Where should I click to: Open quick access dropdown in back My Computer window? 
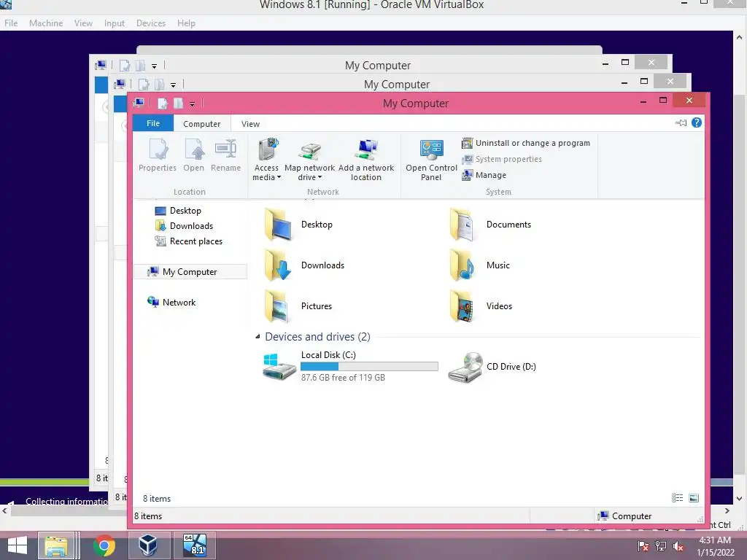coord(154,66)
